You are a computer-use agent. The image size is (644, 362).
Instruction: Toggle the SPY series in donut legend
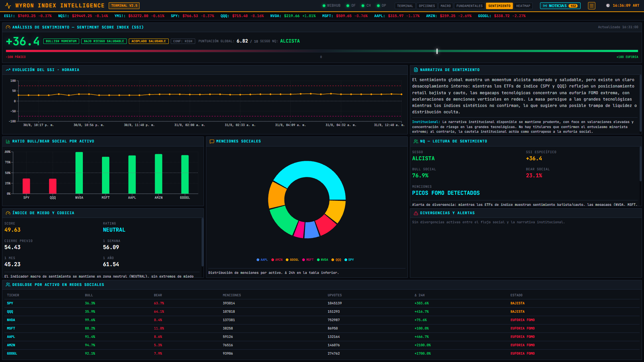[349, 260]
